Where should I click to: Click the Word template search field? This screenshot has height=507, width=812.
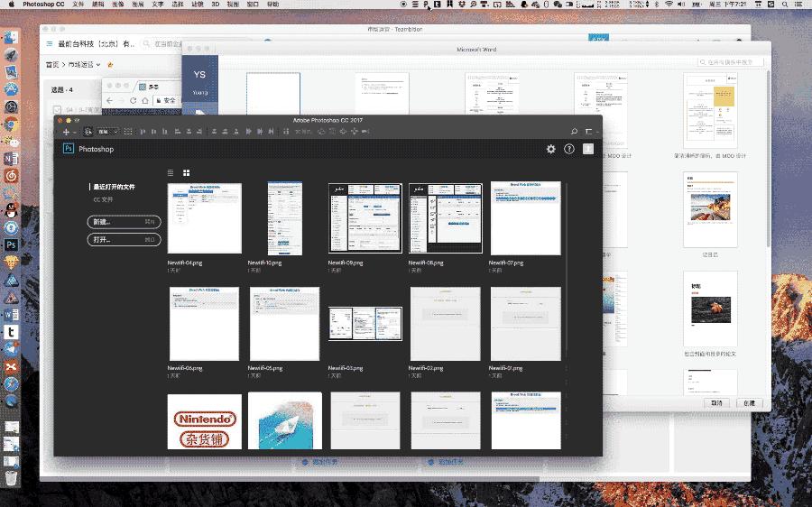tap(730, 62)
